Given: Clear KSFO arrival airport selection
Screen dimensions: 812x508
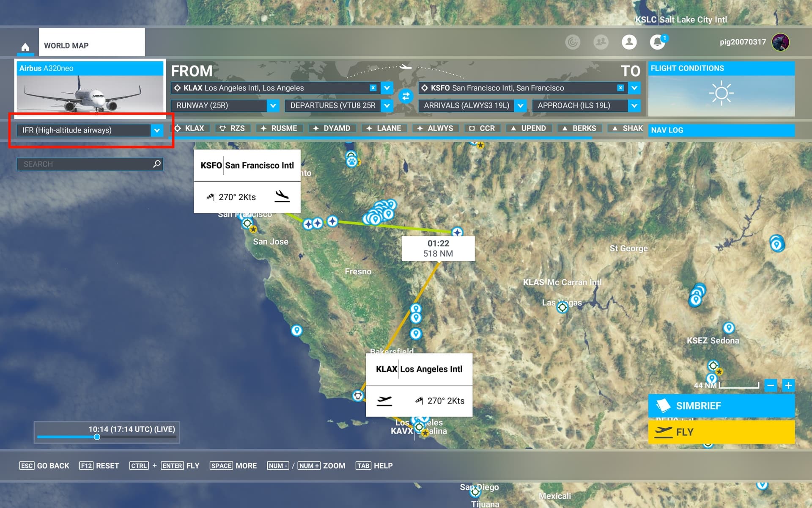Looking at the screenshot, I should click(620, 88).
